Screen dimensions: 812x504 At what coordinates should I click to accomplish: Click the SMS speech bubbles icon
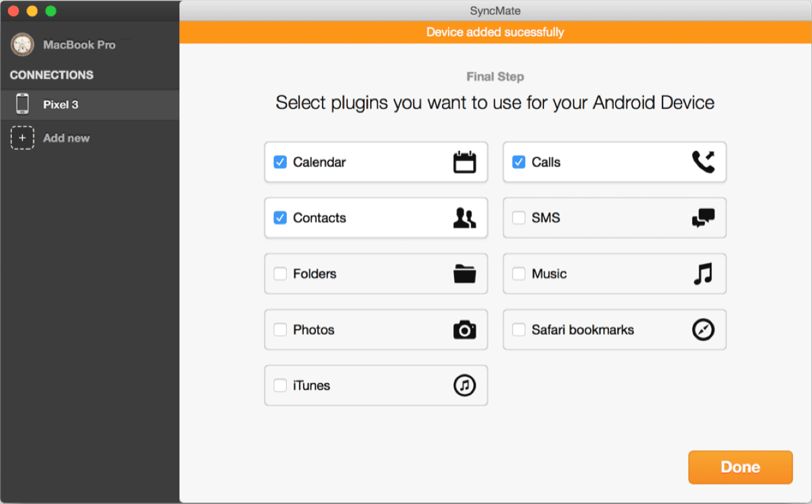[703, 218]
